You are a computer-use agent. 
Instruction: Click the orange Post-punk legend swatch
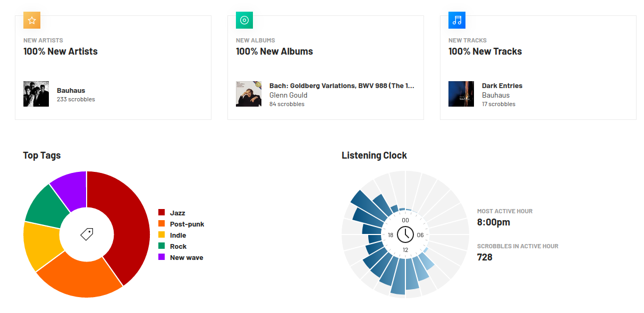click(x=162, y=224)
